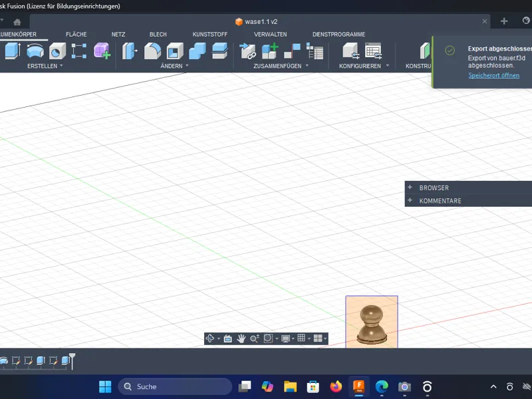
Task: Click the new design plus tab button
Action: 504,21
